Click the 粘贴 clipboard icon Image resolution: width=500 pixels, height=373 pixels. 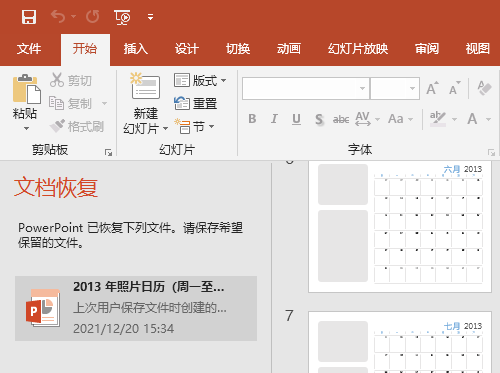click(26, 89)
